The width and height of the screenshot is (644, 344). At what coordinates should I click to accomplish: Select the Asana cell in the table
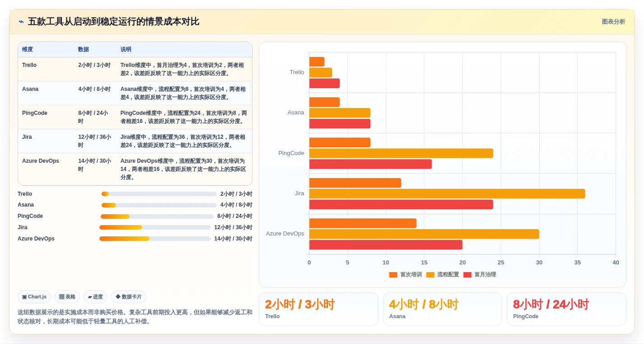(46, 93)
